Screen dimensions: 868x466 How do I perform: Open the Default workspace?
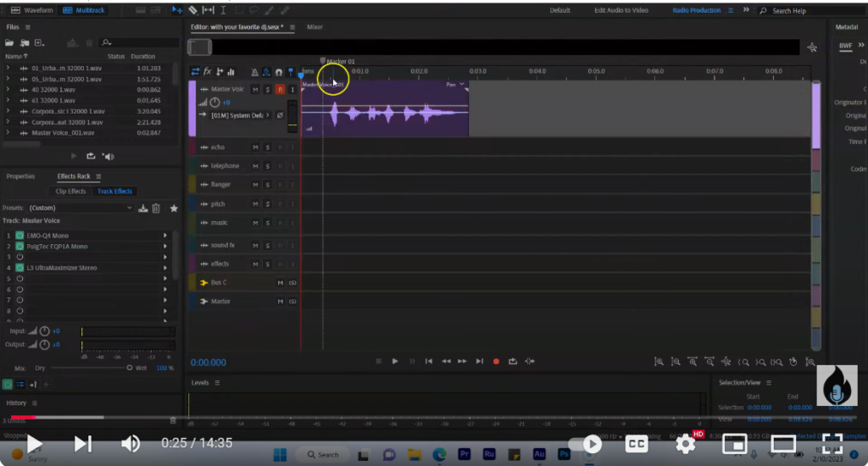[559, 10]
